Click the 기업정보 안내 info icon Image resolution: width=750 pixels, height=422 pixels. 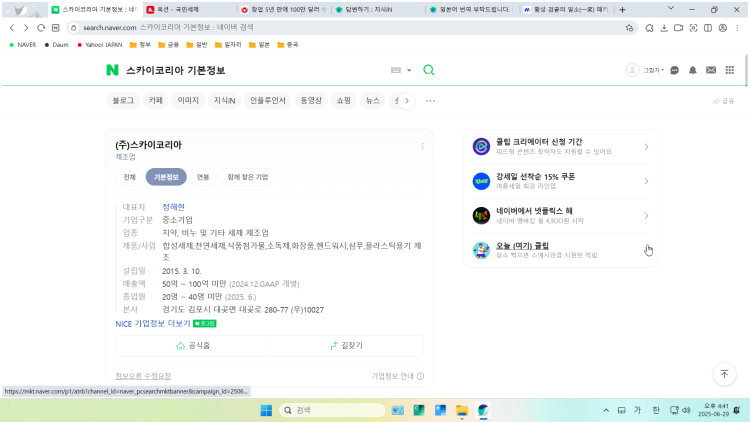[x=420, y=376]
